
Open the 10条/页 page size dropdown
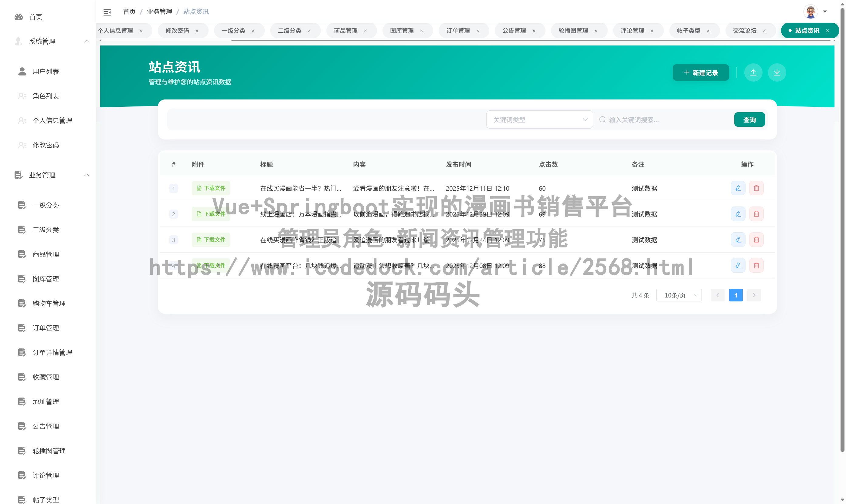tap(678, 295)
